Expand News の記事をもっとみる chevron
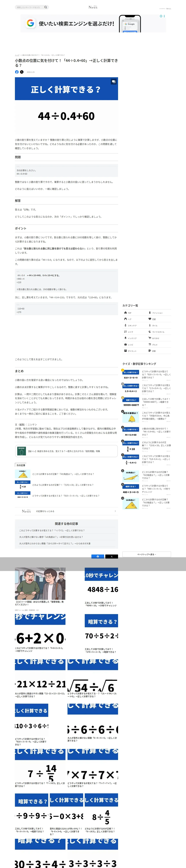This screenshot has width=186, height=868. 115,511
